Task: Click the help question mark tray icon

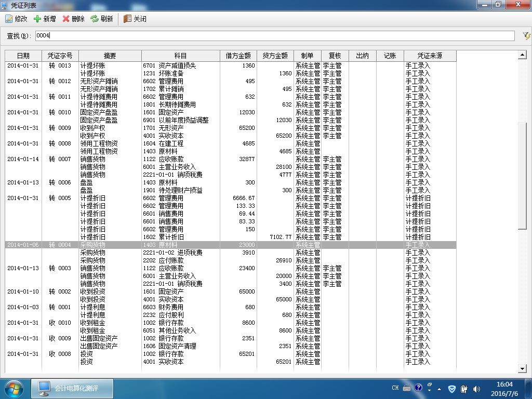Action: point(418,388)
